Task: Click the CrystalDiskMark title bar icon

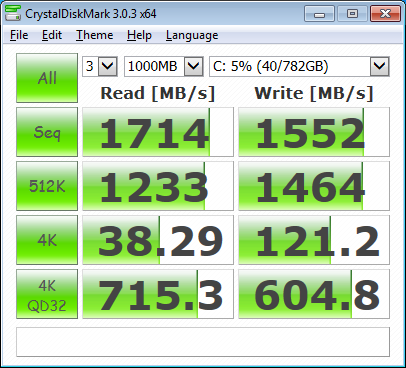Action: point(13,14)
